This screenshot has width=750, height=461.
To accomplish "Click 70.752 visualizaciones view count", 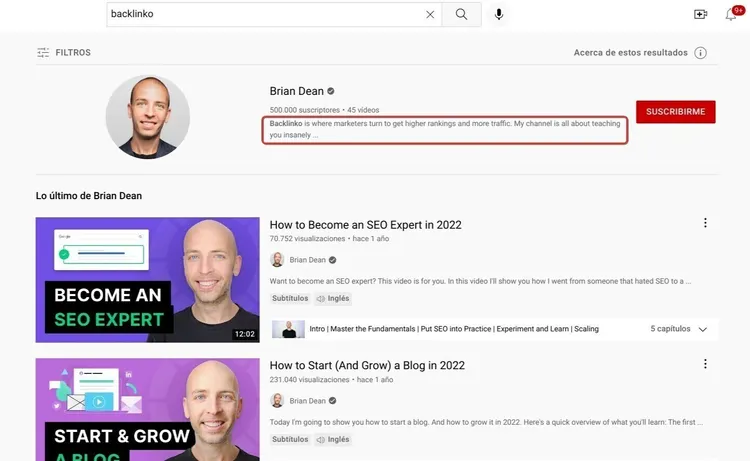I will [307, 239].
